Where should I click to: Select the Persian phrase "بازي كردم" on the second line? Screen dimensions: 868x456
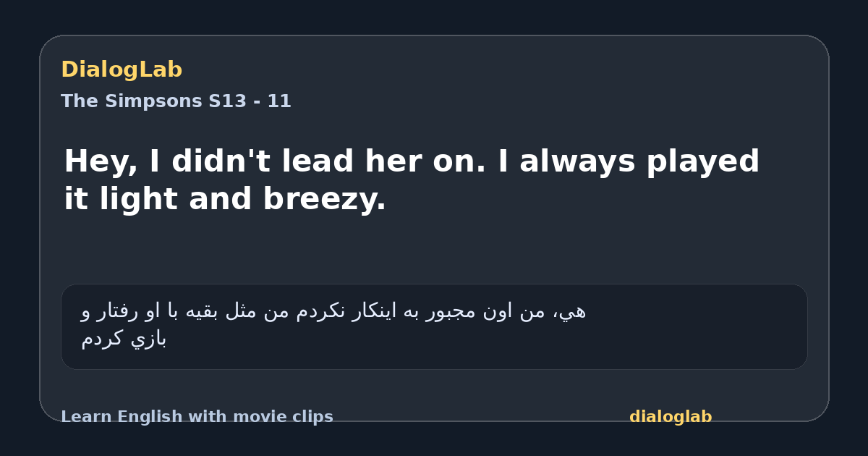pyautogui.click(x=124, y=338)
